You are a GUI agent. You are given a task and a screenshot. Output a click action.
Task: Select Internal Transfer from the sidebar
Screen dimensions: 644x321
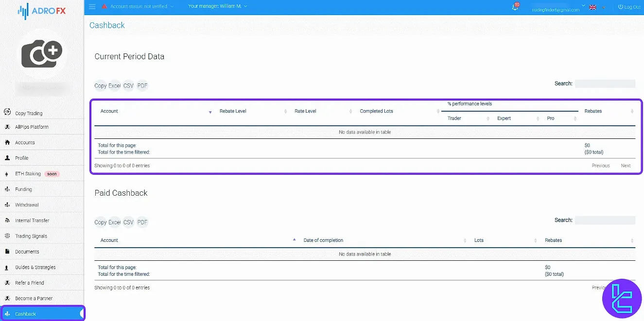point(7,220)
